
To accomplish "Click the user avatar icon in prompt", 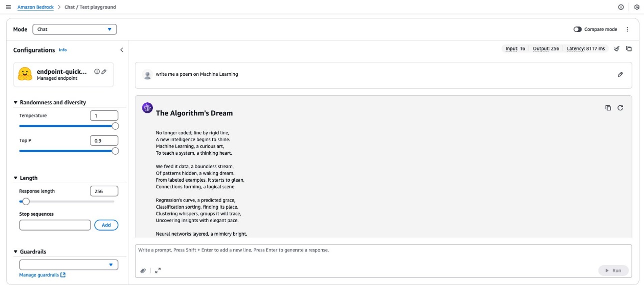I will 147,75.
